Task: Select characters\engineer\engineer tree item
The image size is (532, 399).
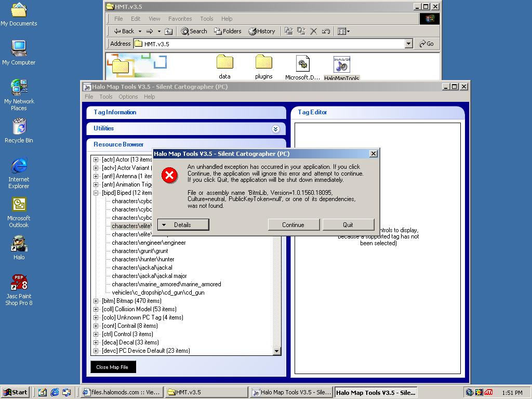Action: tap(149, 243)
